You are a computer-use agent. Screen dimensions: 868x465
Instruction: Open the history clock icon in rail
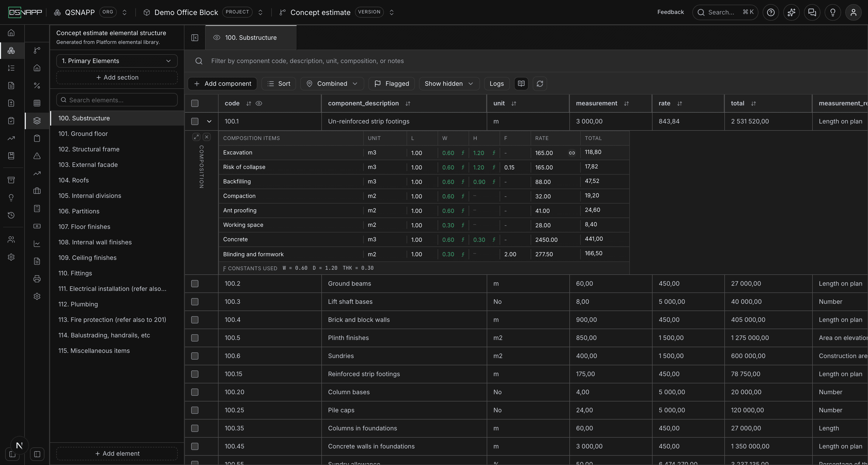[11, 215]
